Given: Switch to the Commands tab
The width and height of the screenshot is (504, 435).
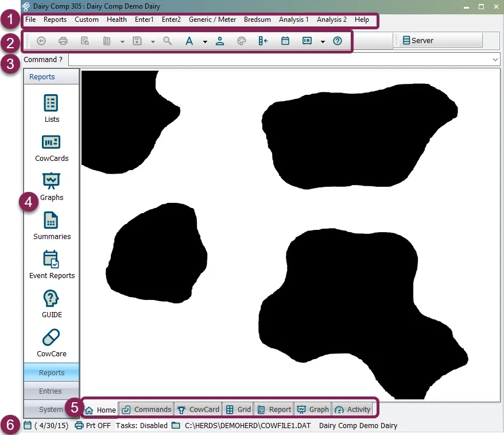Looking at the screenshot, I should coord(146,410).
